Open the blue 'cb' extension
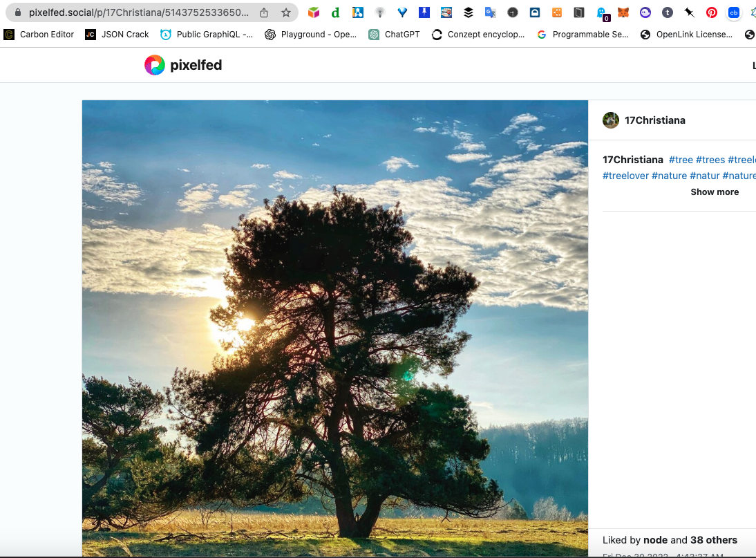Image resolution: width=756 pixels, height=558 pixels. (734, 12)
